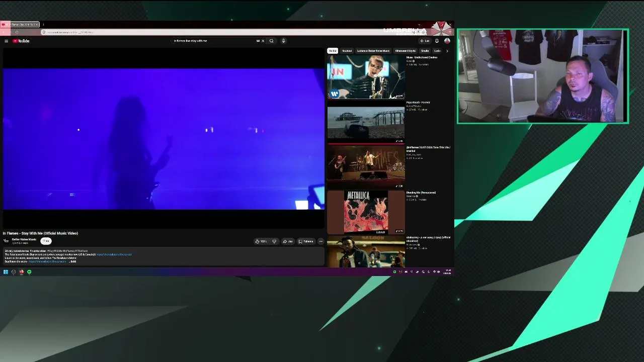Open the taskbar clock and date
Image resolution: width=644 pixels, height=362 pixels.
click(x=447, y=272)
